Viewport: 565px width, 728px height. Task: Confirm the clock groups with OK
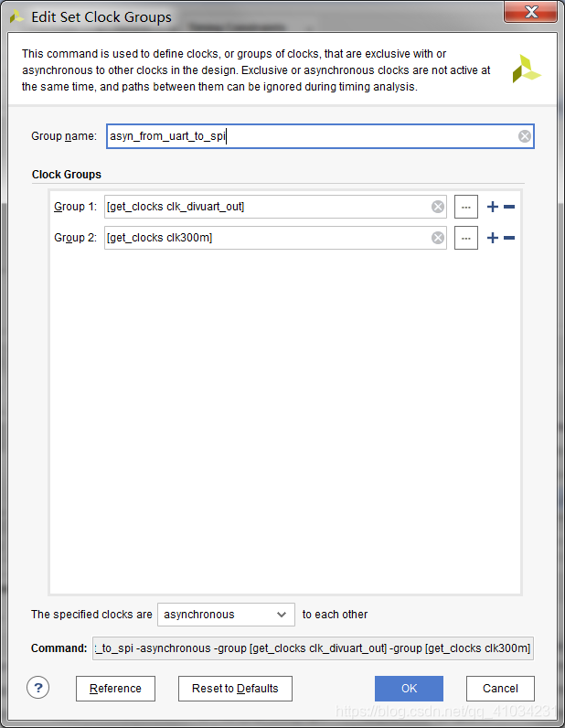(409, 688)
